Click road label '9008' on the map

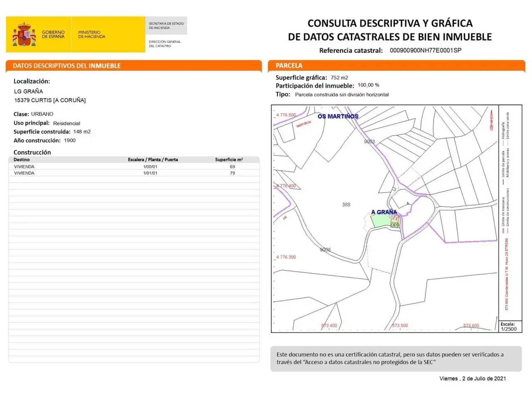pyautogui.click(x=325, y=250)
